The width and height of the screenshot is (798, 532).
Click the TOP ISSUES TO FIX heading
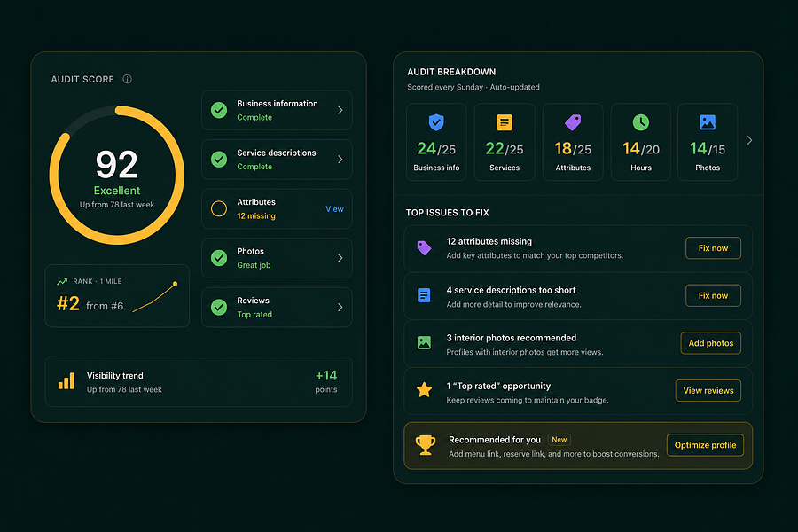448,212
